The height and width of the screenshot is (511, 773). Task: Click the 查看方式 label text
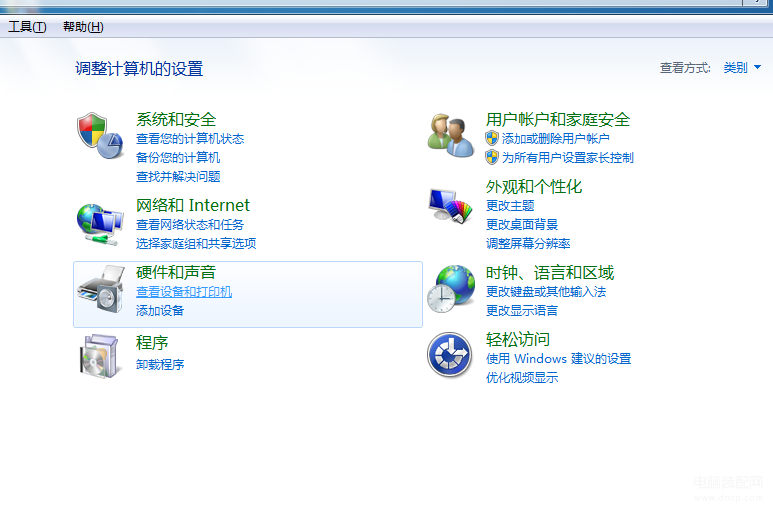(685, 68)
